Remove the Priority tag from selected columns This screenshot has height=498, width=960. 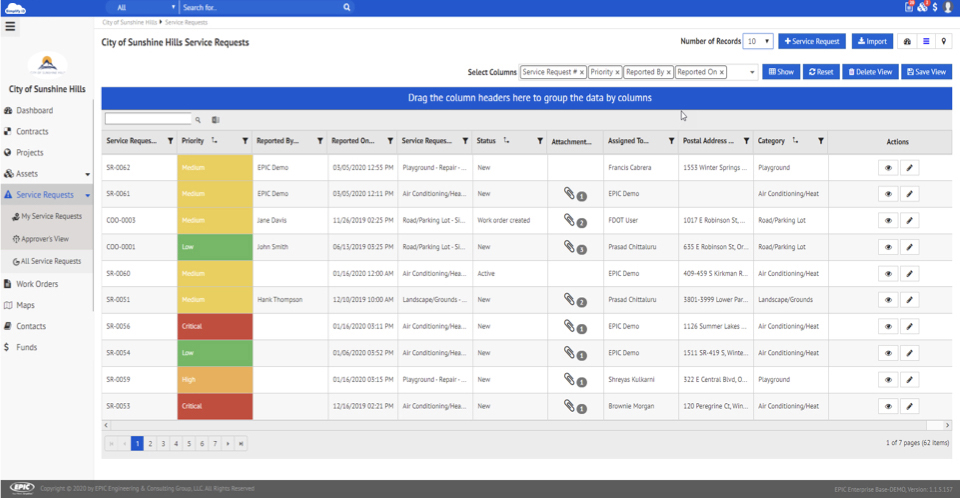point(617,72)
